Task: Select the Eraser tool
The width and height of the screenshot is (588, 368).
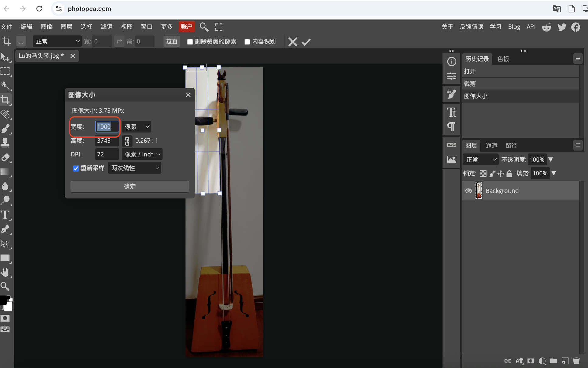Action: click(6, 158)
